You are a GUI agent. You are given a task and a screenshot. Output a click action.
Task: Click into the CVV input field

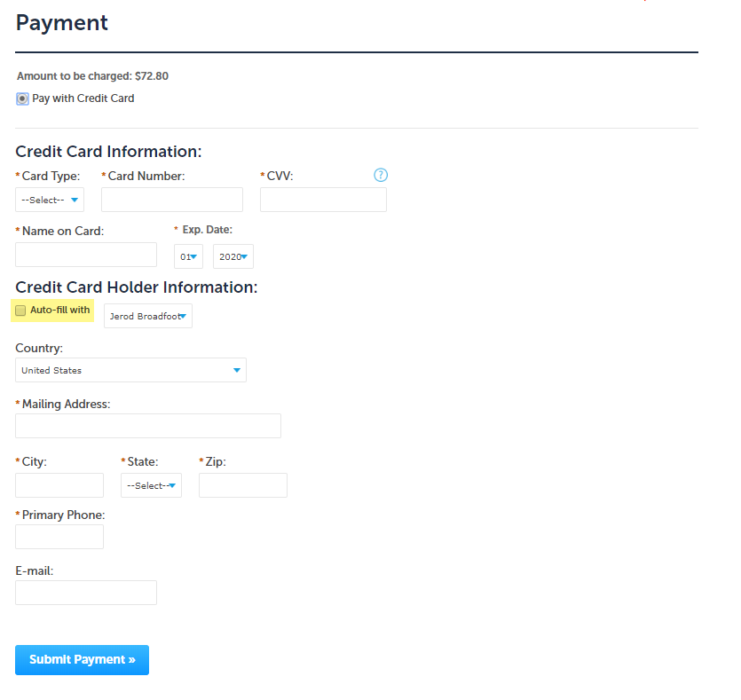point(323,200)
